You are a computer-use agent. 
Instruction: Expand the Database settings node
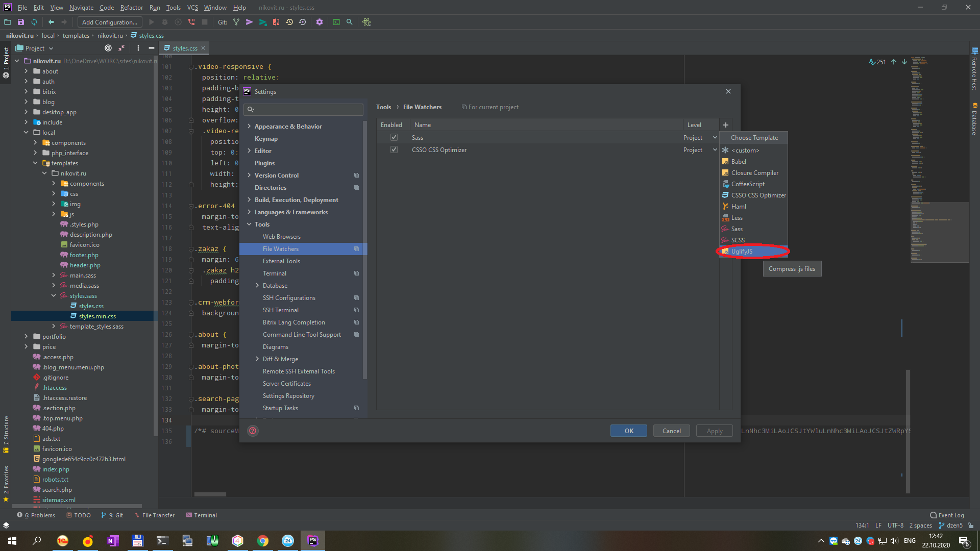tap(257, 285)
